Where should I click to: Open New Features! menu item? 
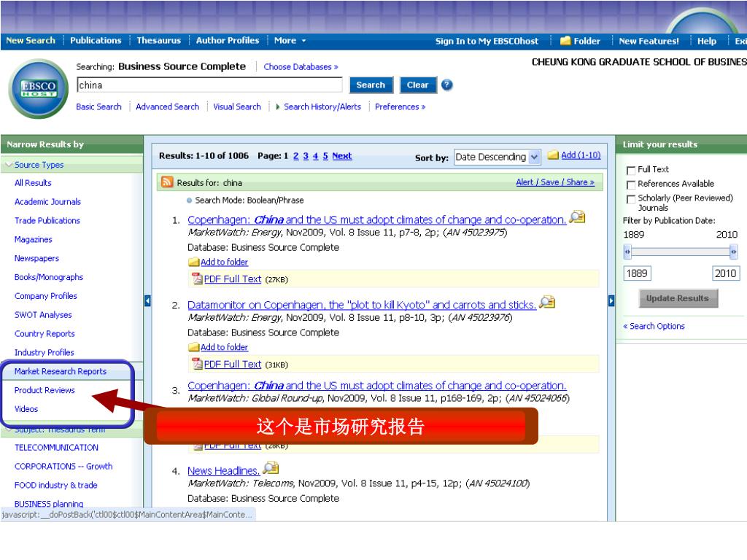click(x=649, y=41)
